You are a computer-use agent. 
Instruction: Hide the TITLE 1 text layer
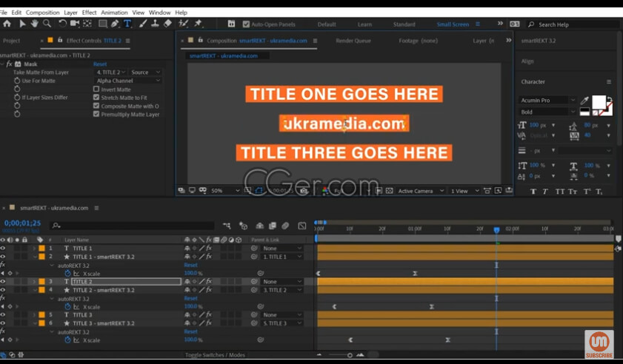point(3,248)
